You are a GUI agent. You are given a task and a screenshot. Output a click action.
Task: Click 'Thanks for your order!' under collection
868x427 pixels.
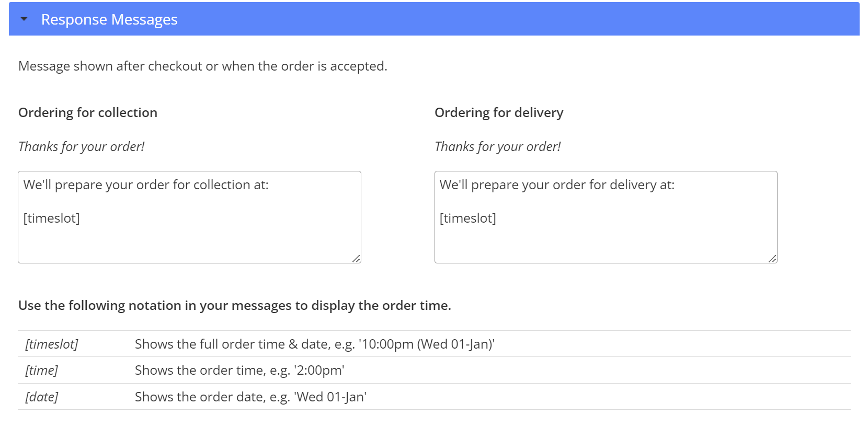click(x=82, y=146)
